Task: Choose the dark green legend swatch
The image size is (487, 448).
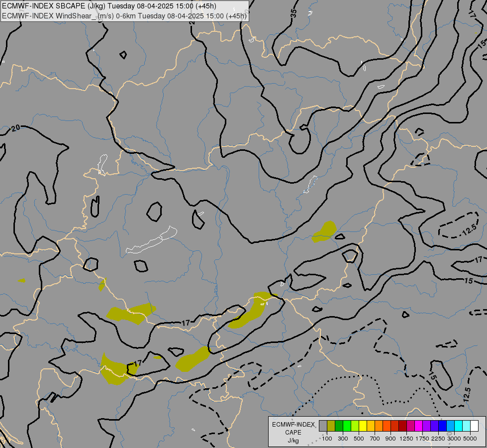Action: [x=339, y=426]
